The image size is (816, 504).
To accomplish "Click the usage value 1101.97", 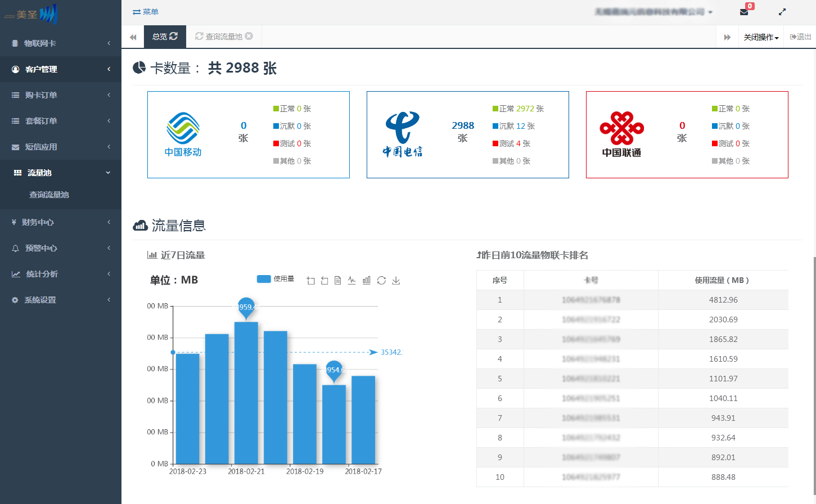I will 723,379.
